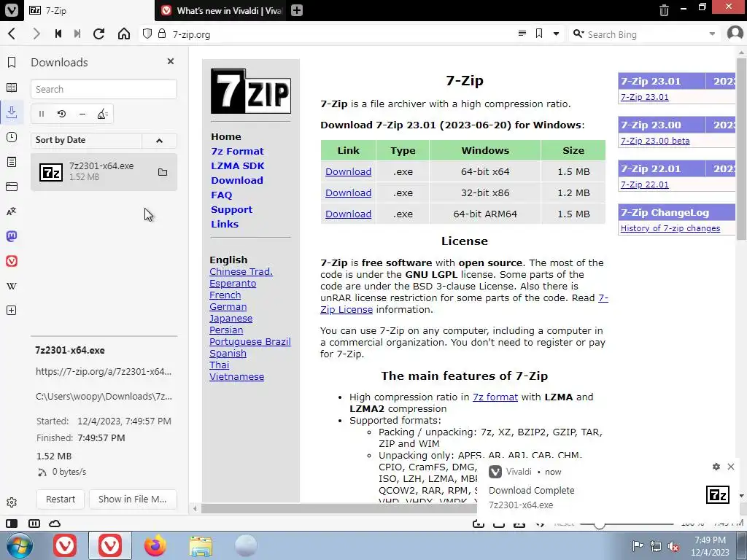
Task: Open the Vivaldi web panel
Action: (x=12, y=261)
